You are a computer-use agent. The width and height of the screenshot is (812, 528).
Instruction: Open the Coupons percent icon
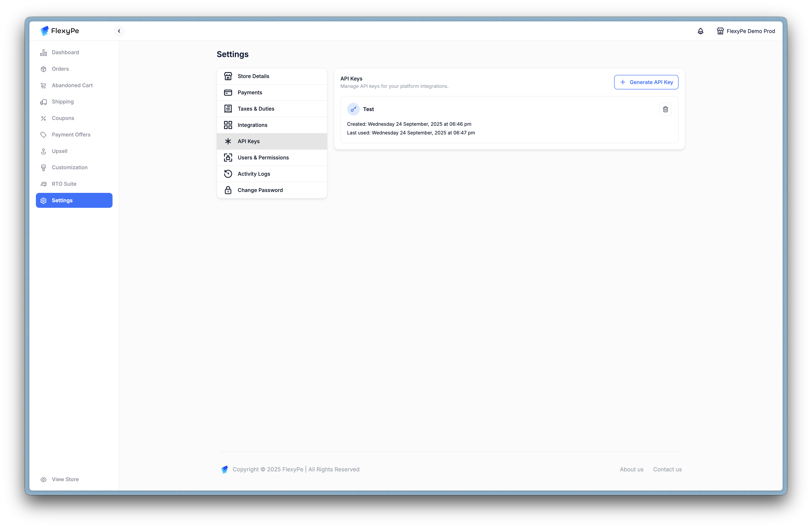point(43,118)
